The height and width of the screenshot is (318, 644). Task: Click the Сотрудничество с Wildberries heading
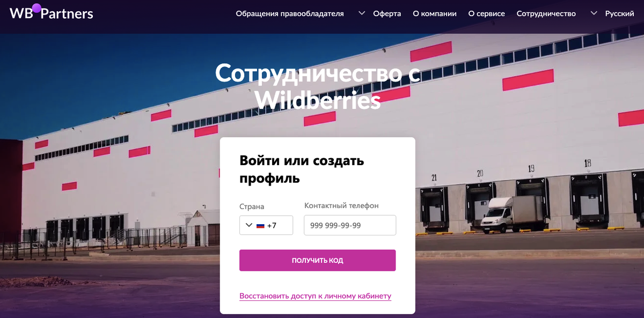tap(318, 86)
